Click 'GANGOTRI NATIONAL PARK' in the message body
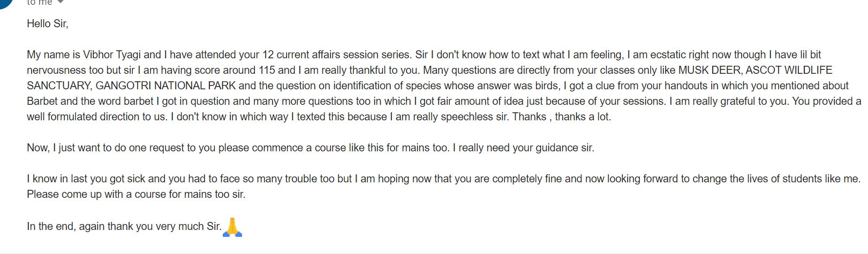This screenshot has height=254, width=868. click(x=165, y=86)
